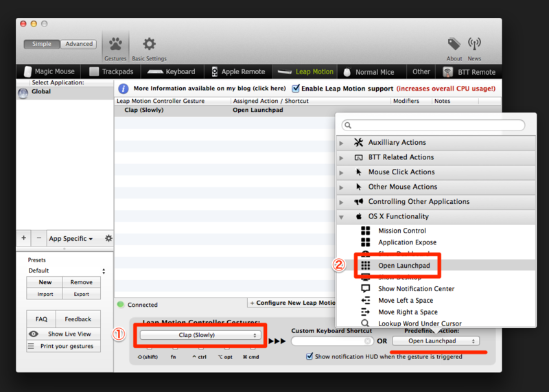Viewport: 549px width, 392px height.
Task: Click the Show Notification Center bubble icon
Action: [x=366, y=288]
